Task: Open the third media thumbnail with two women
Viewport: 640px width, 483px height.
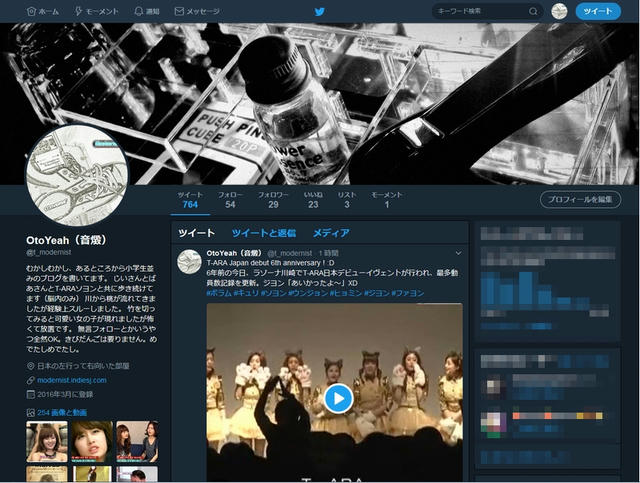Action: click(x=137, y=442)
